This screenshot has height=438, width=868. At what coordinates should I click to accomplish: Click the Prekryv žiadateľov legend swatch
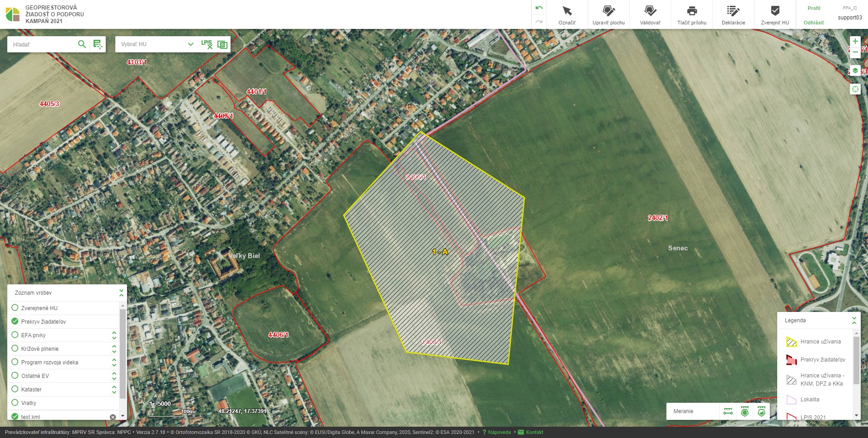pos(791,360)
